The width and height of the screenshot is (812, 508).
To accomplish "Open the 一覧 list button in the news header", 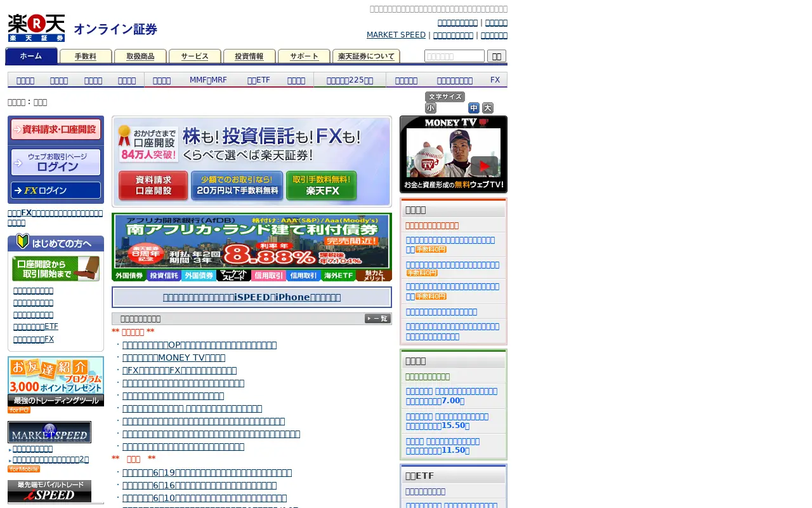I will (377, 319).
